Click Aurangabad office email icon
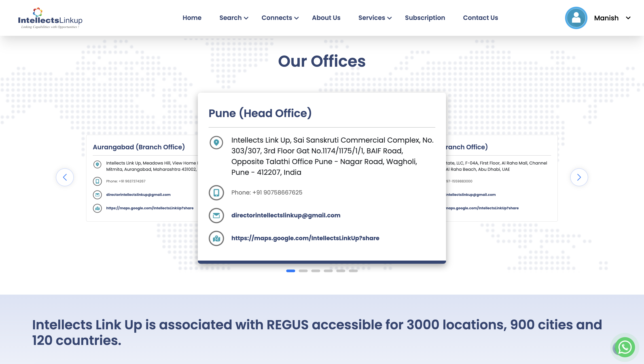This screenshot has width=644, height=364. (x=97, y=195)
